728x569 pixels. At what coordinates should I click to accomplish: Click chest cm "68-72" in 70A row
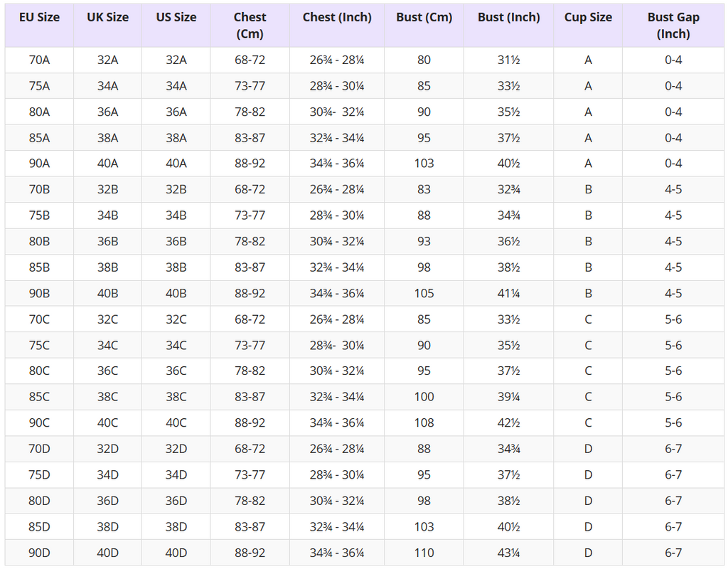(x=250, y=60)
